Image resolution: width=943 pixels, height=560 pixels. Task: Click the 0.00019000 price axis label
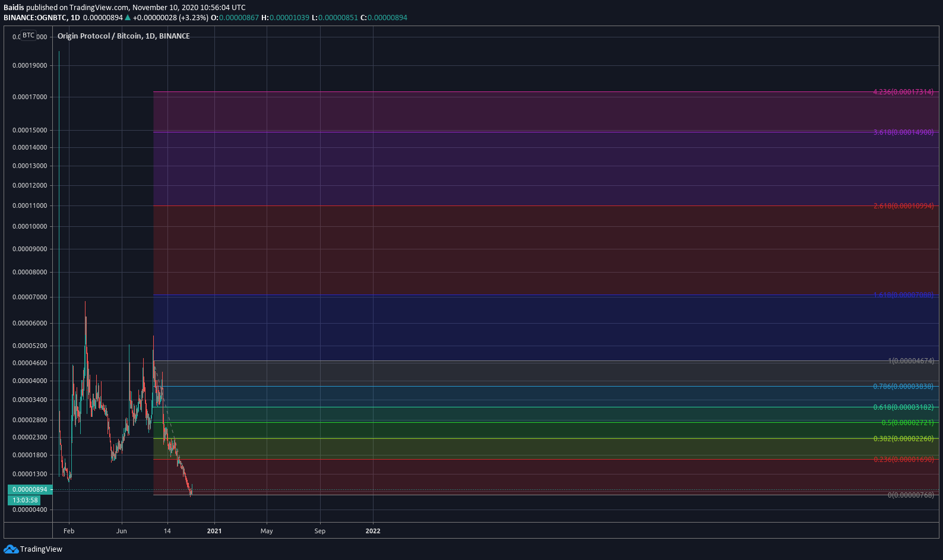pyautogui.click(x=30, y=65)
